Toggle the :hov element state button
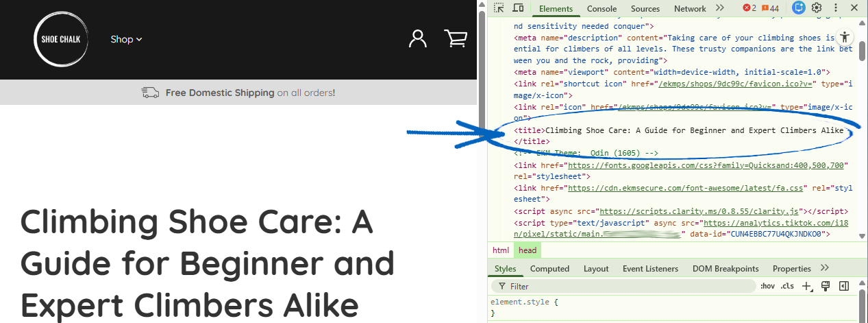 [x=767, y=286]
